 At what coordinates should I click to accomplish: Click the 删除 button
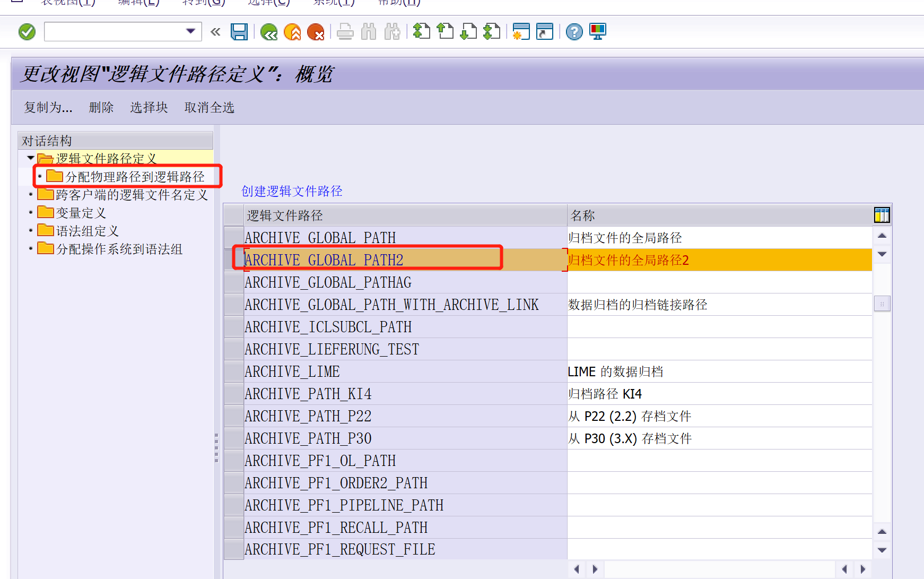[101, 108]
